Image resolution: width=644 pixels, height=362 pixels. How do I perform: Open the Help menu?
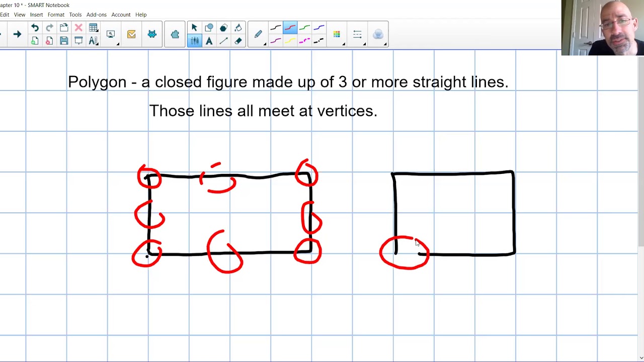coord(141,15)
